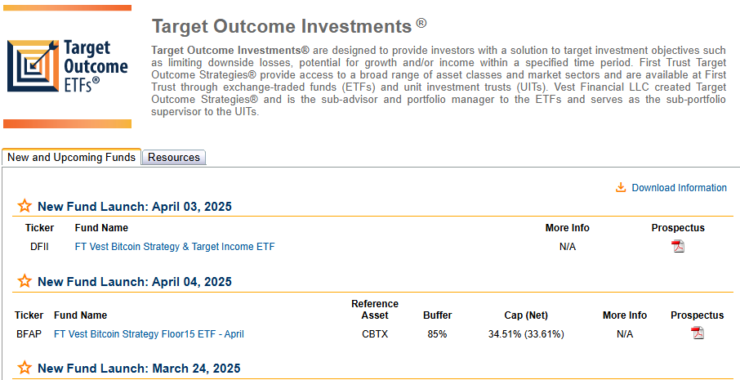Screen dimensions: 740x380
Task: Click the Target Outcome ETFs logo
Action: pyautogui.click(x=67, y=66)
